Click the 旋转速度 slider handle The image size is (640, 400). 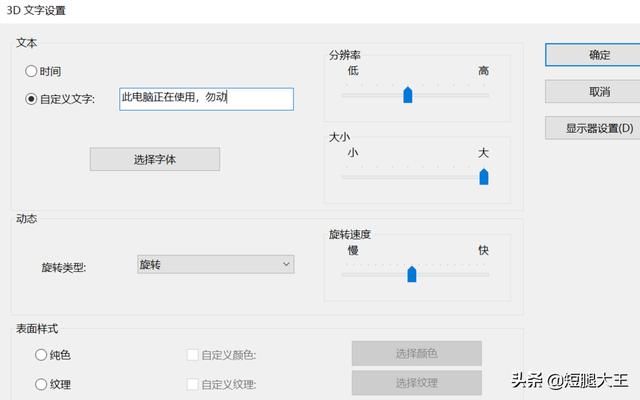coord(412,274)
